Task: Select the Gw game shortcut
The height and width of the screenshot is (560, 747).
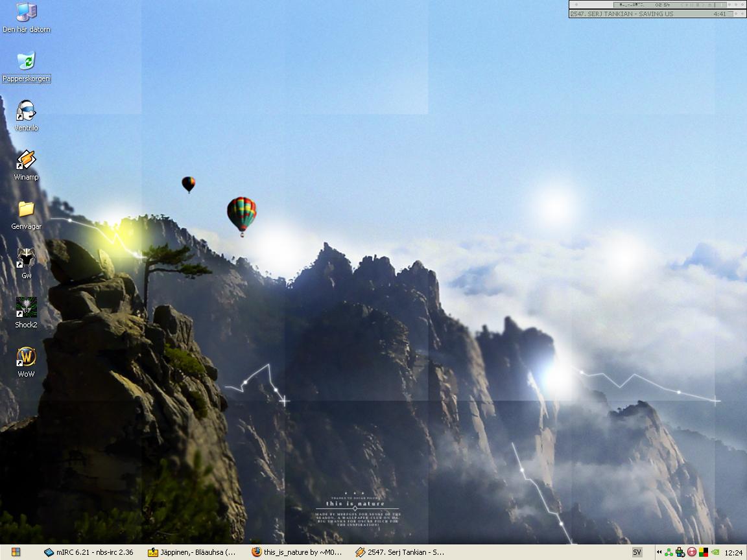Action: tap(26, 263)
